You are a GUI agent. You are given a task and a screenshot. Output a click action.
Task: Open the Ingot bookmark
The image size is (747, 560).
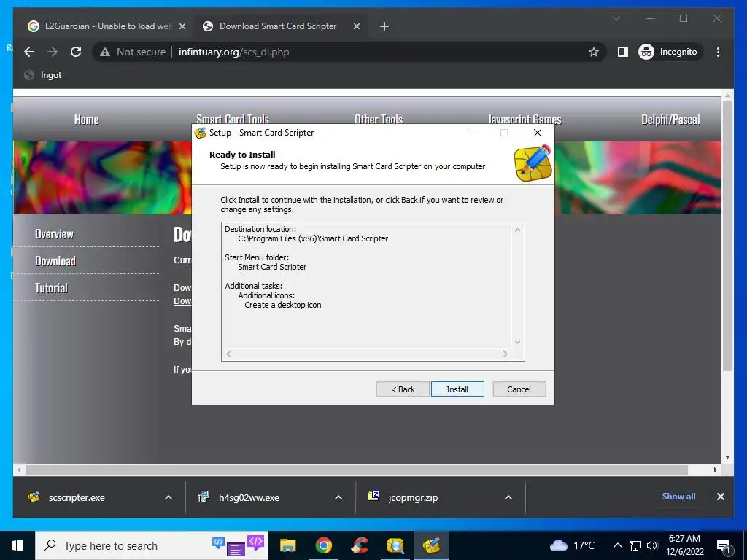click(x=43, y=75)
